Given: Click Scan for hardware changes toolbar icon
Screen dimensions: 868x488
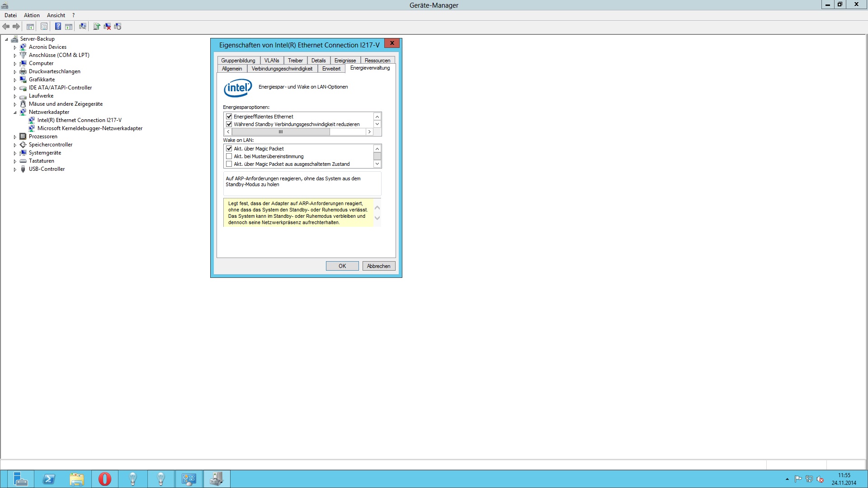Looking at the screenshot, I should coord(83,27).
